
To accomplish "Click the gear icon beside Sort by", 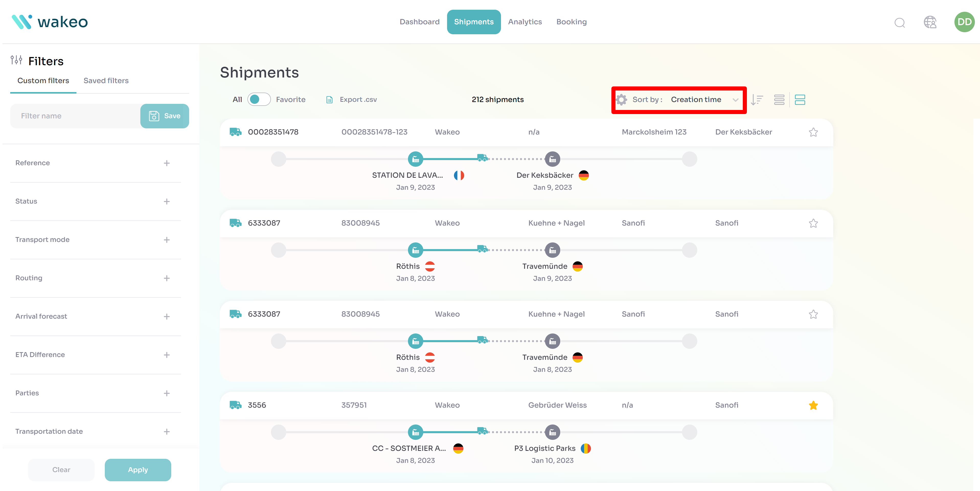I will (x=622, y=100).
